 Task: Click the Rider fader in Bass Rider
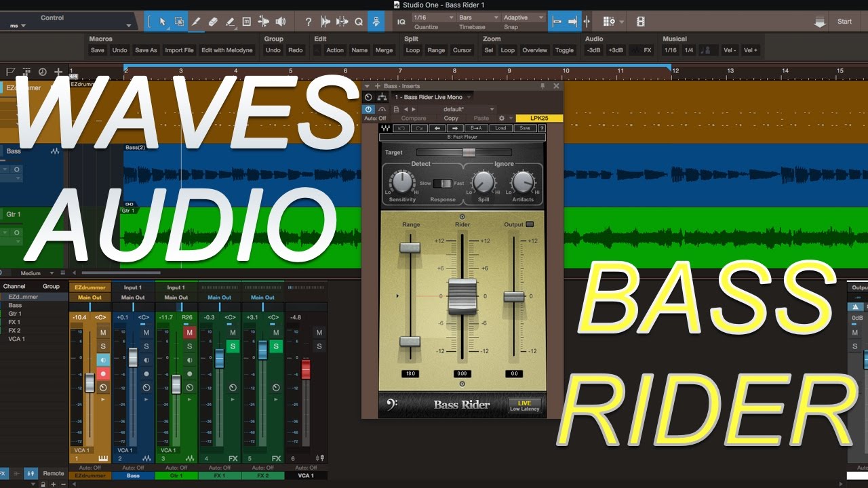(462, 296)
